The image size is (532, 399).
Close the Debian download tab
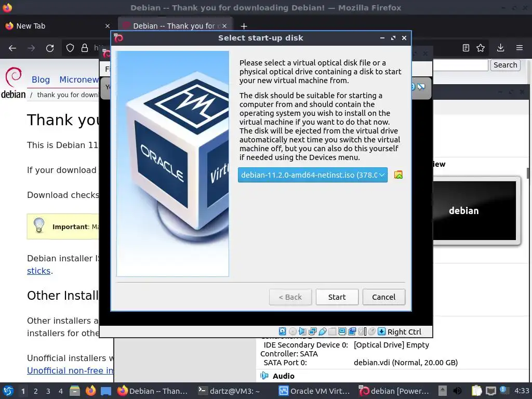(224, 26)
